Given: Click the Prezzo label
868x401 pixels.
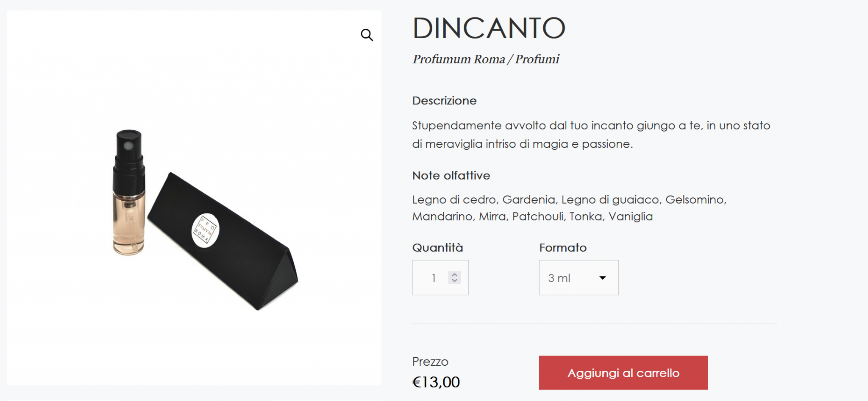Looking at the screenshot, I should tap(430, 362).
